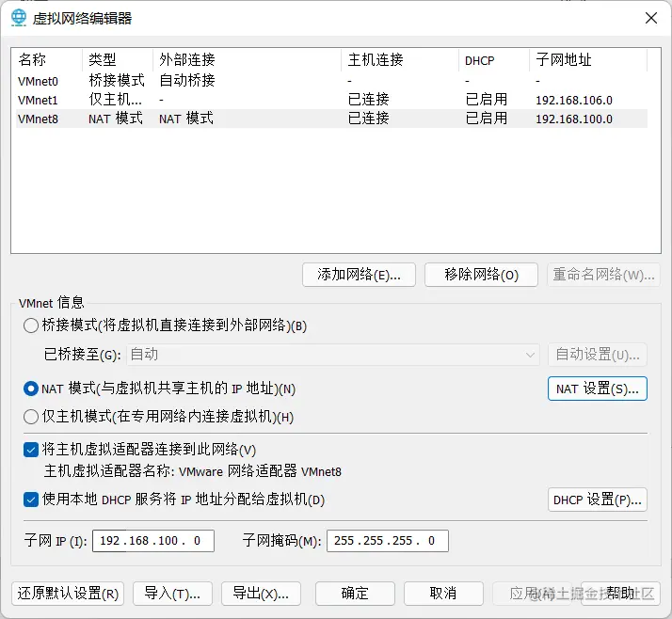Open DHCP 设置(P)... dialog
Screen dimensions: 672x619
(x=598, y=500)
